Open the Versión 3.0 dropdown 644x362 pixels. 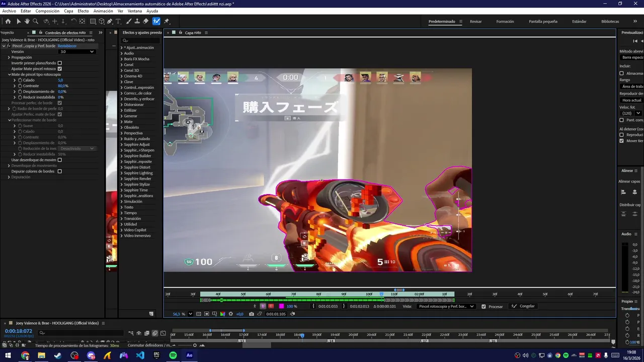77,51
